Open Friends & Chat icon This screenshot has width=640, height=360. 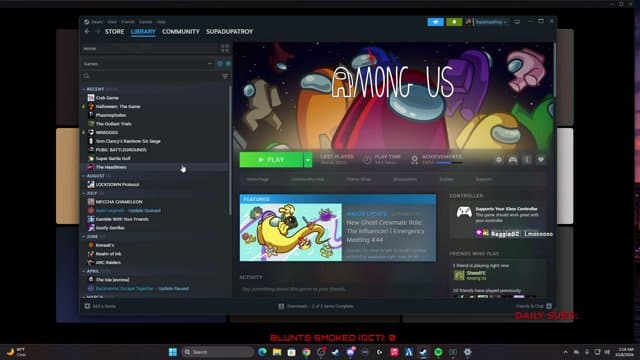click(x=549, y=306)
